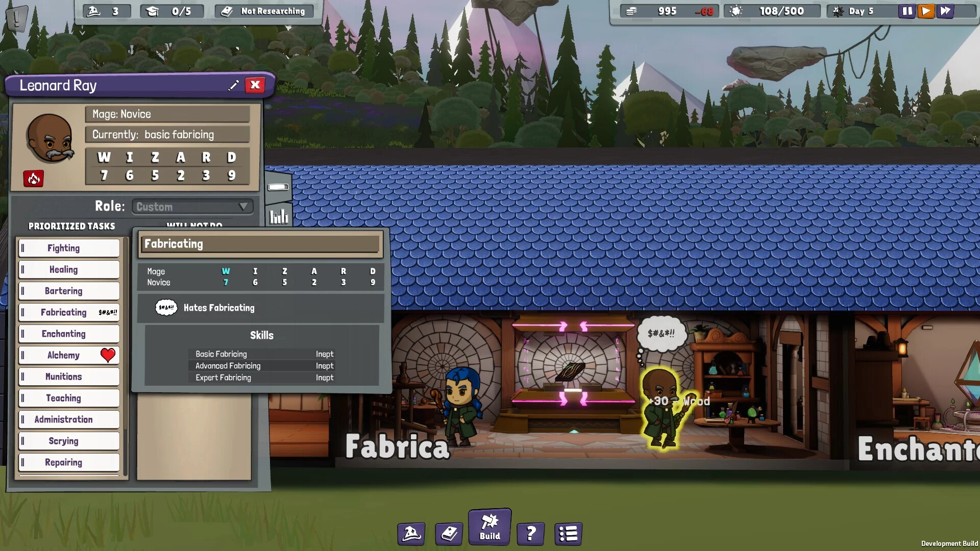The image size is (980, 551).
Task: Click the Day 5 indicator
Action: pos(861,11)
